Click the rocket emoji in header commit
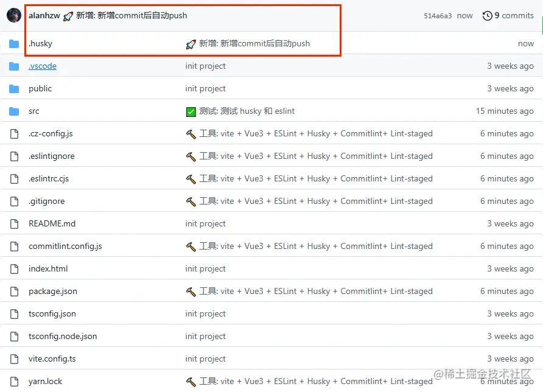 tap(68, 16)
